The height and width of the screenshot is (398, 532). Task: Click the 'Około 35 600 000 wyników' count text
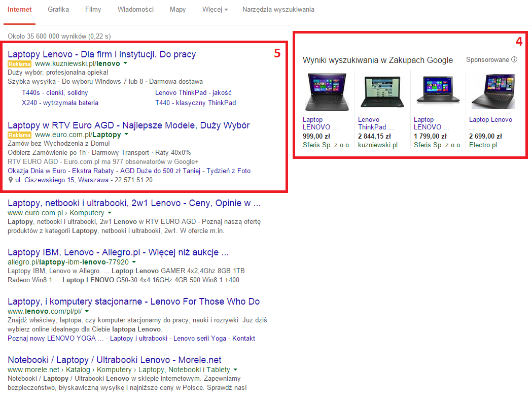pos(59,37)
